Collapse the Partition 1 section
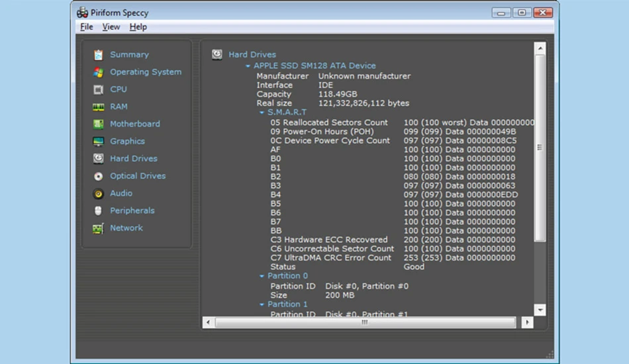Screen dimensions: 629x364 pos(262,304)
